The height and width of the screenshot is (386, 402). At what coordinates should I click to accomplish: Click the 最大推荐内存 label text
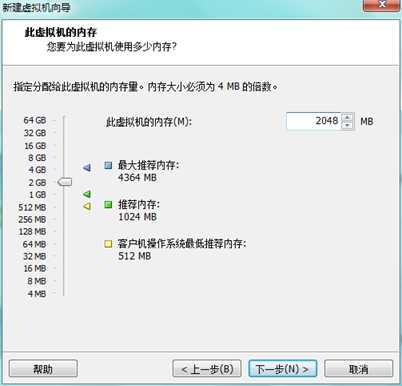149,165
